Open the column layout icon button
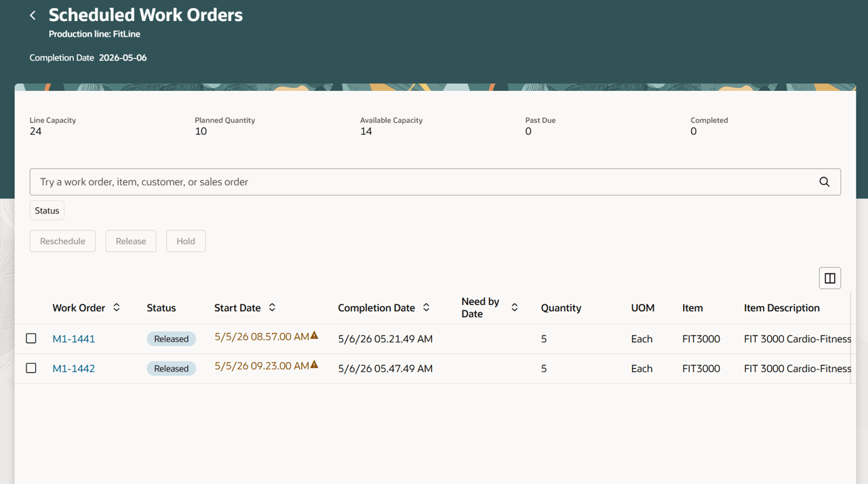This screenshot has width=868, height=484. click(x=830, y=278)
